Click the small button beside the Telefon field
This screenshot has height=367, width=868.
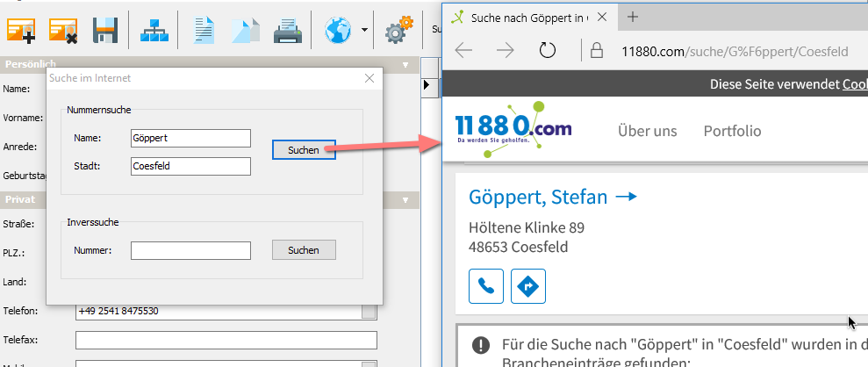[x=369, y=311]
